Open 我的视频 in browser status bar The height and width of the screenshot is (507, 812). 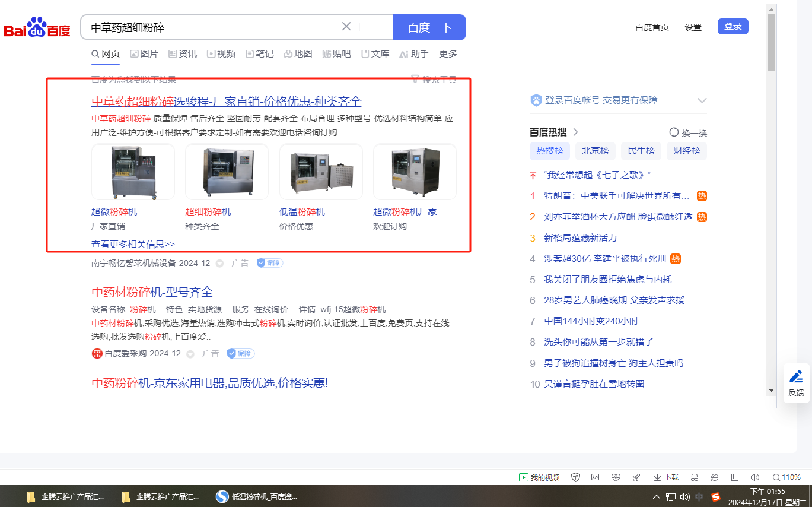click(x=540, y=477)
